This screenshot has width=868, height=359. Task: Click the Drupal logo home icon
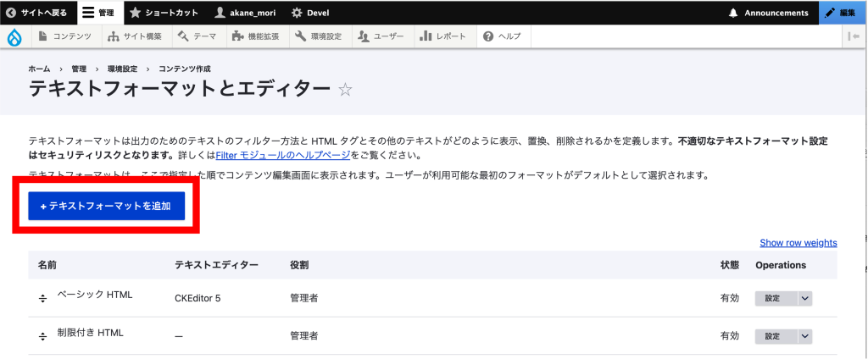click(x=14, y=36)
